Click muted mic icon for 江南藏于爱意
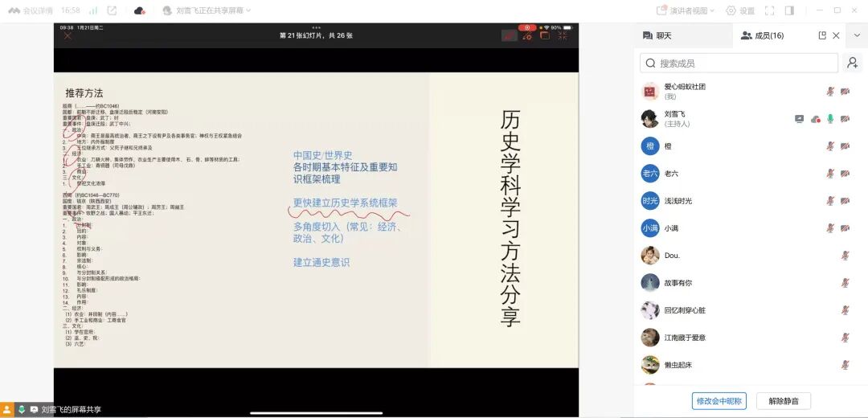This screenshot has width=868, height=418. click(845, 337)
